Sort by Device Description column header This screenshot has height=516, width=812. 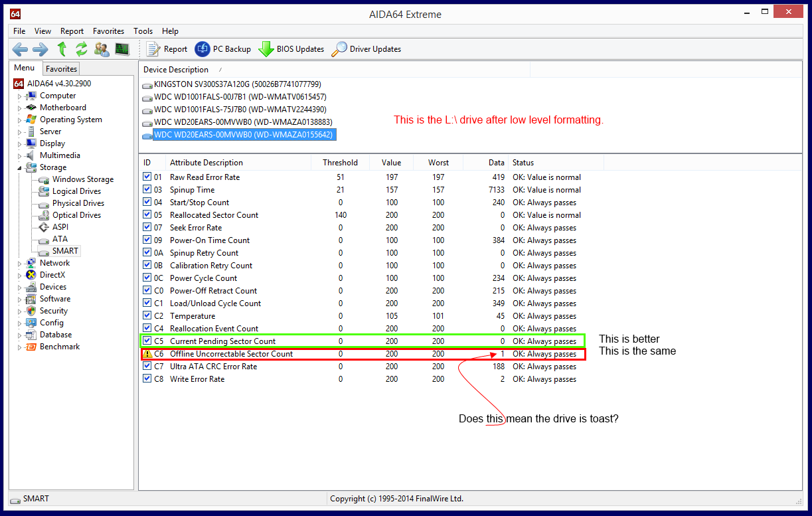[176, 70]
